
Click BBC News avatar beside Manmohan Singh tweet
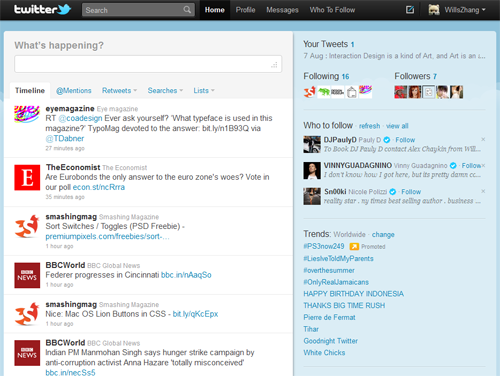point(27,353)
